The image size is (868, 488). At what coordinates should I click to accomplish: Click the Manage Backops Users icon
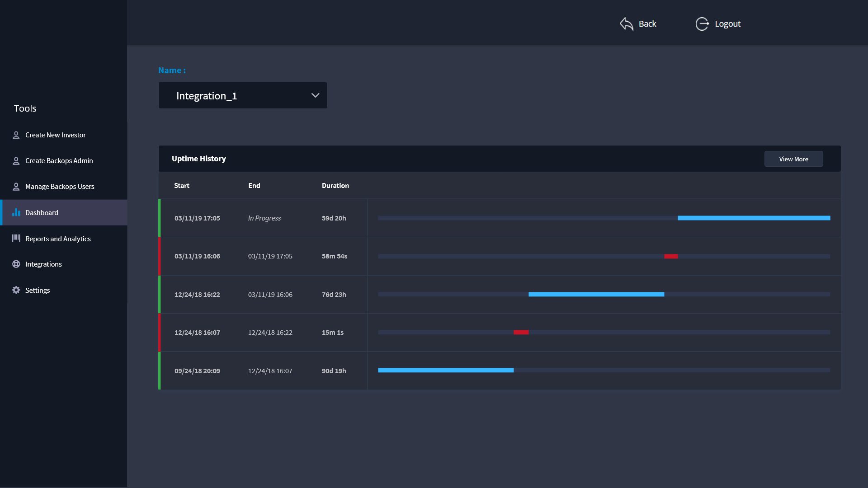click(x=16, y=187)
